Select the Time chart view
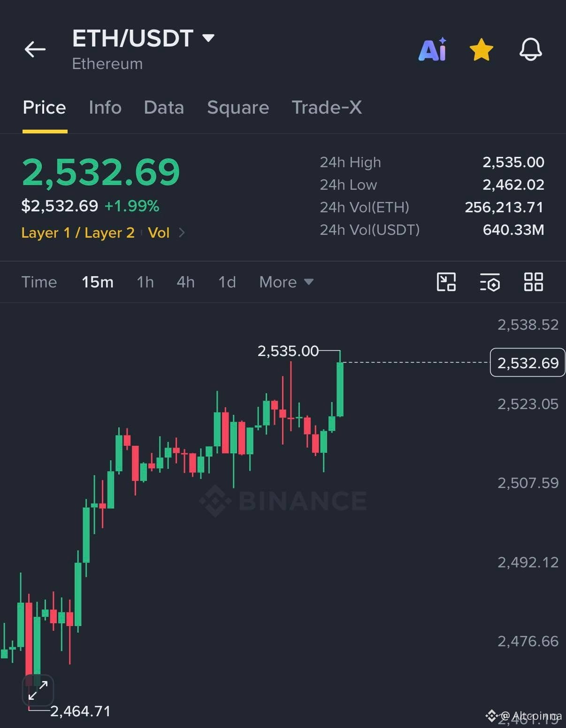The image size is (566, 728). pos(39,282)
